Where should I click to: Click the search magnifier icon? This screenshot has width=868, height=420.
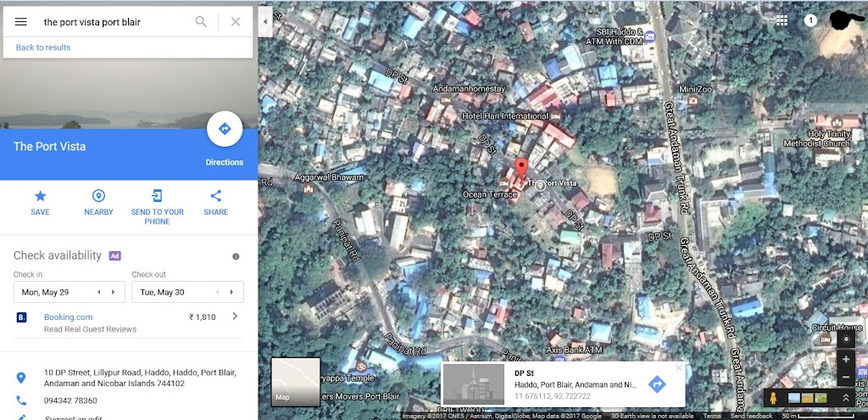click(201, 22)
